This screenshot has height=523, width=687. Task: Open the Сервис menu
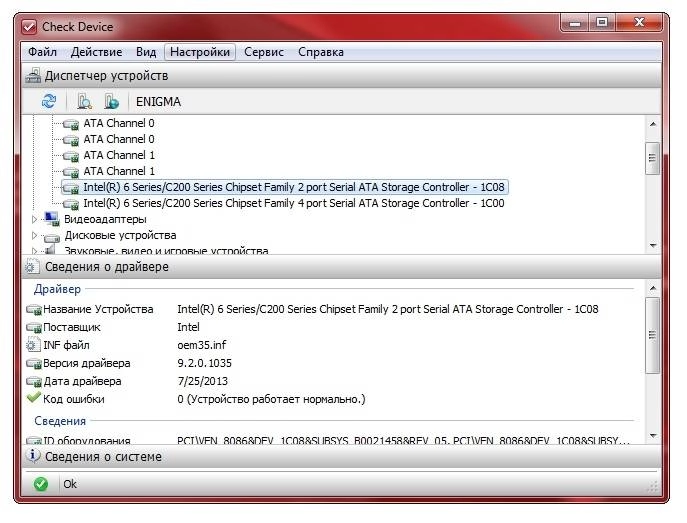point(264,52)
